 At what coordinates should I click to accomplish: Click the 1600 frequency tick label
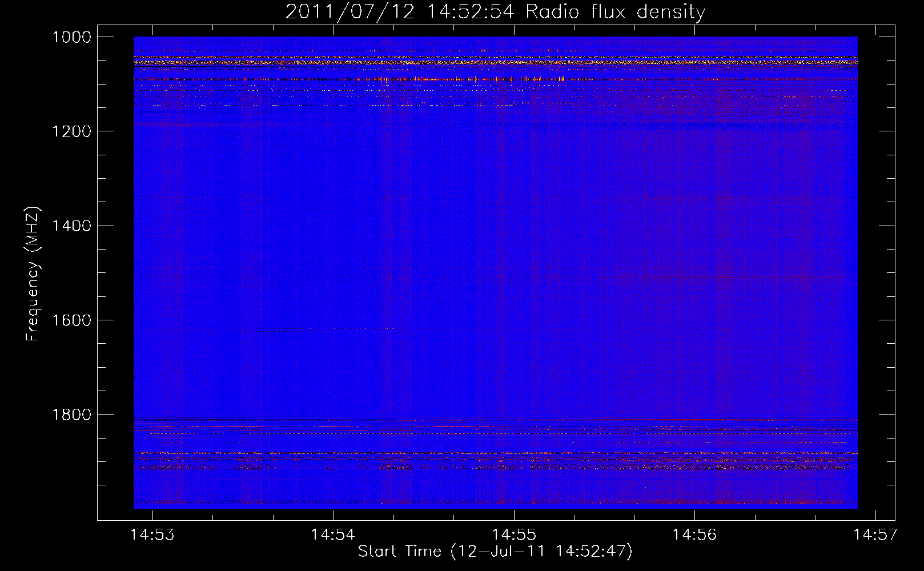72,320
